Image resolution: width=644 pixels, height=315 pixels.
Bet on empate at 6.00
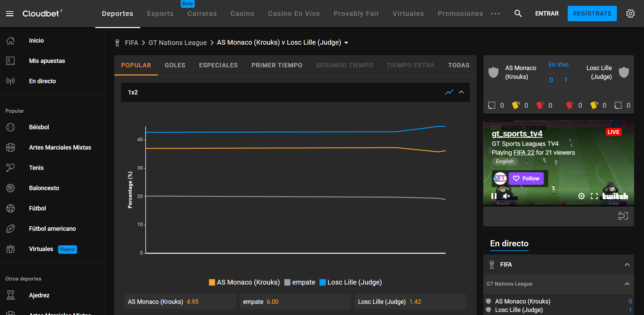pyautogui.click(x=295, y=302)
